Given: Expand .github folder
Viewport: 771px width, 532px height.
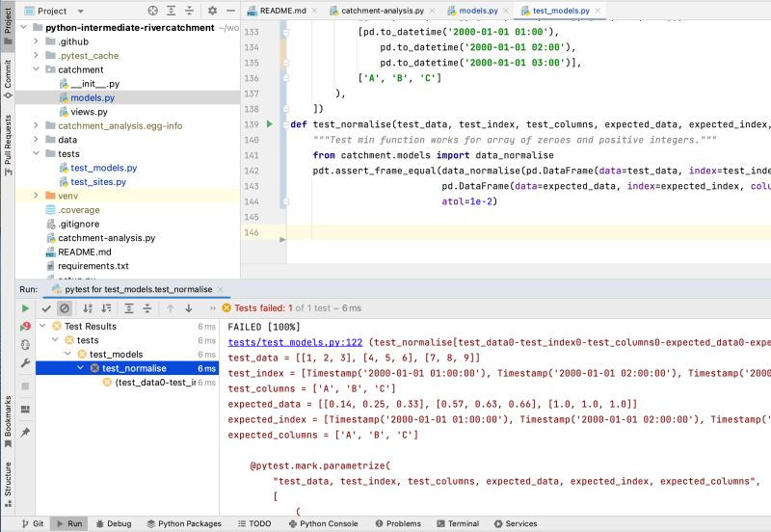Looking at the screenshot, I should click(x=36, y=41).
